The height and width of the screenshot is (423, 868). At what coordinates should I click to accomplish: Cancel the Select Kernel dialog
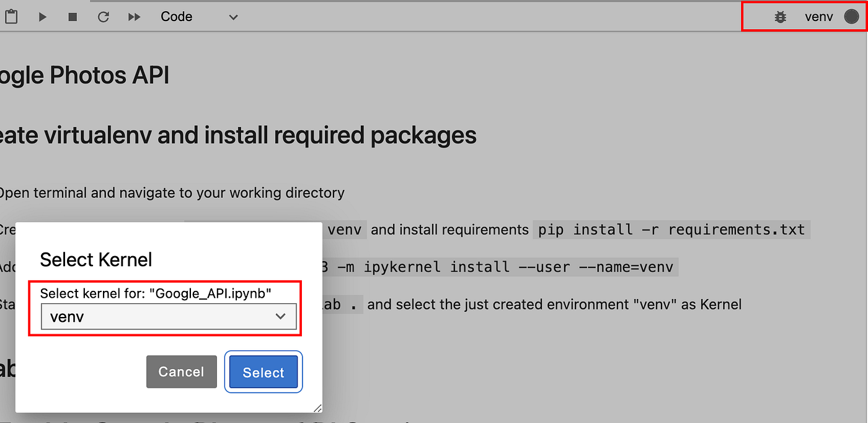[x=181, y=372]
